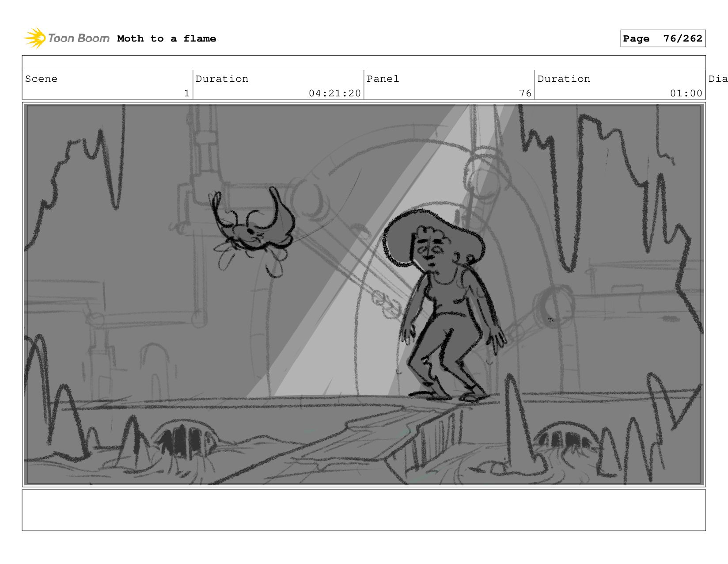This screenshot has height=564, width=728.
Task: Click the 'Scene' header label
Action: click(x=41, y=79)
